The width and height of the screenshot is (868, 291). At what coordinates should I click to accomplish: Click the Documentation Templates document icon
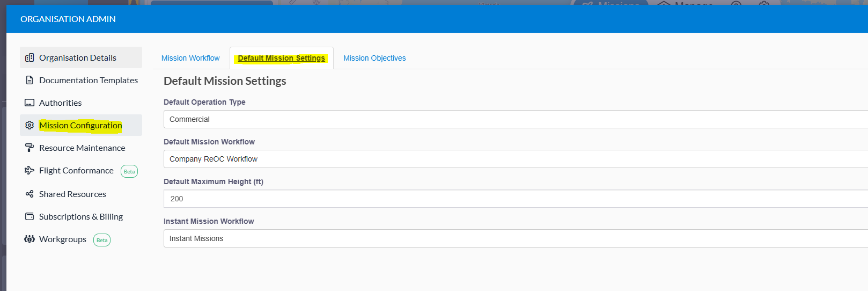[30, 80]
